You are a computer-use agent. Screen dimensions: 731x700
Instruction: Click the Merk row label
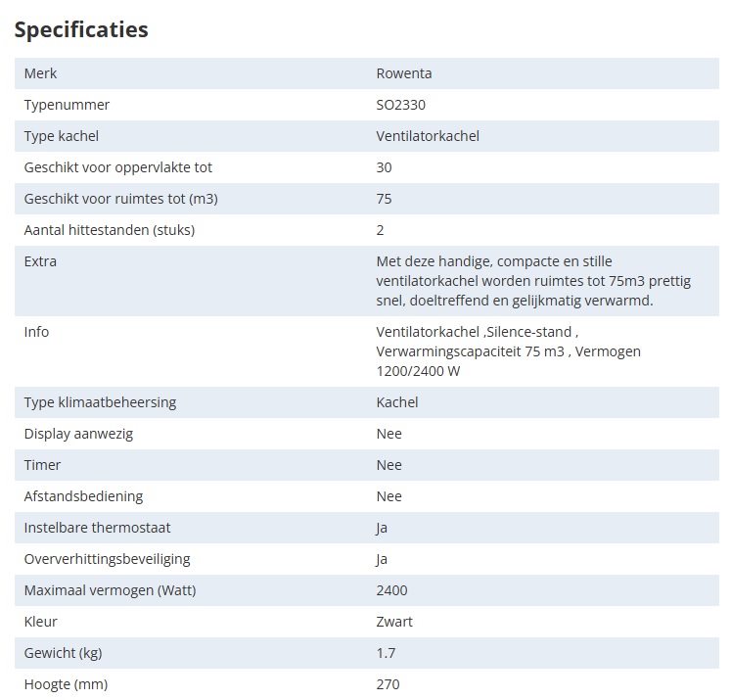(40, 73)
